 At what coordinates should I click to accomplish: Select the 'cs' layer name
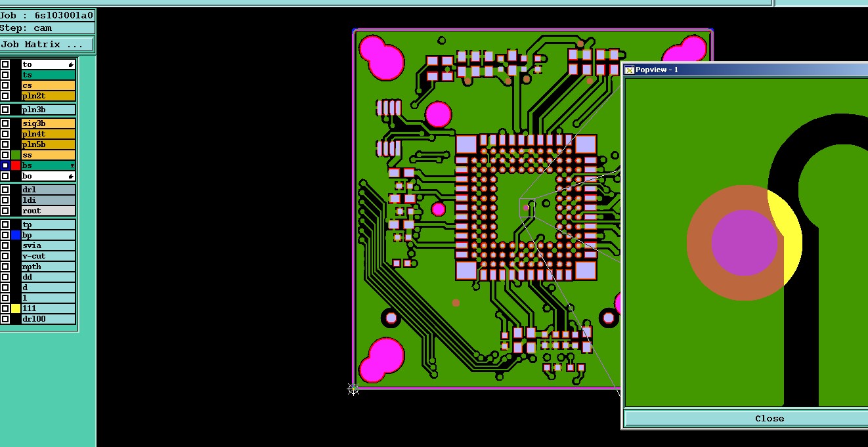tap(49, 85)
